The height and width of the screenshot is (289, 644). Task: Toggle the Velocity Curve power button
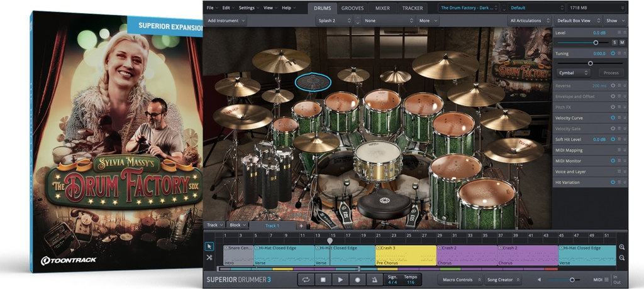click(613, 117)
